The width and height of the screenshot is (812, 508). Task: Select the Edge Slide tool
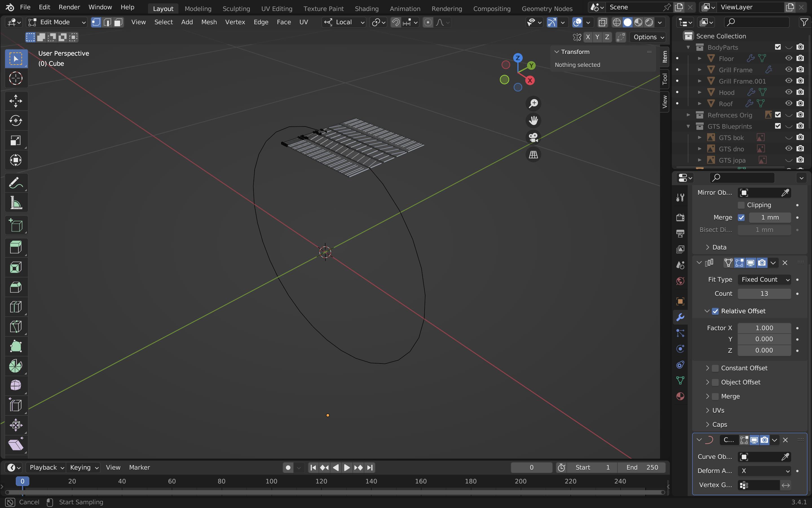pos(16,406)
